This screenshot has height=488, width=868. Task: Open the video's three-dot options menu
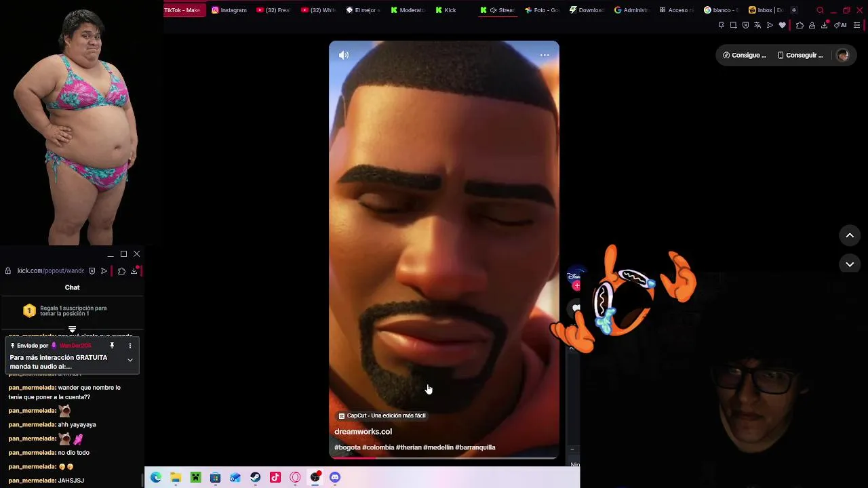click(x=545, y=55)
